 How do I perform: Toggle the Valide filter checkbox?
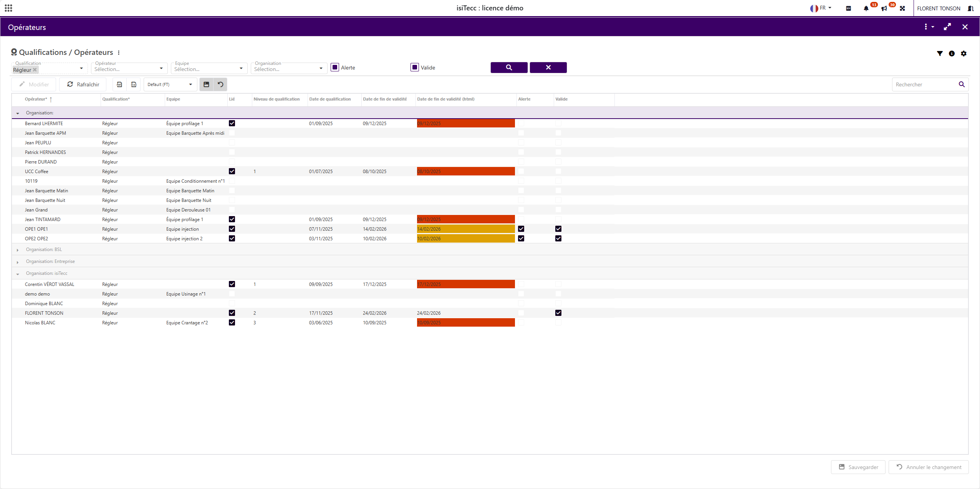pos(415,68)
